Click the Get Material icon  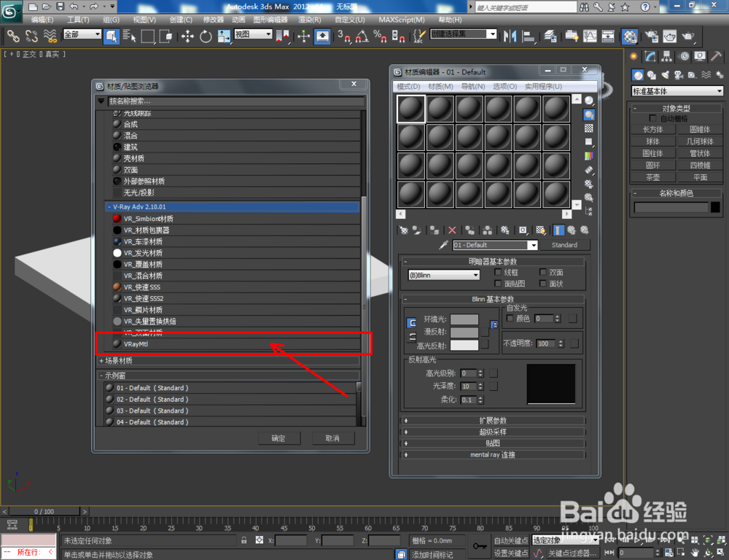(404, 230)
